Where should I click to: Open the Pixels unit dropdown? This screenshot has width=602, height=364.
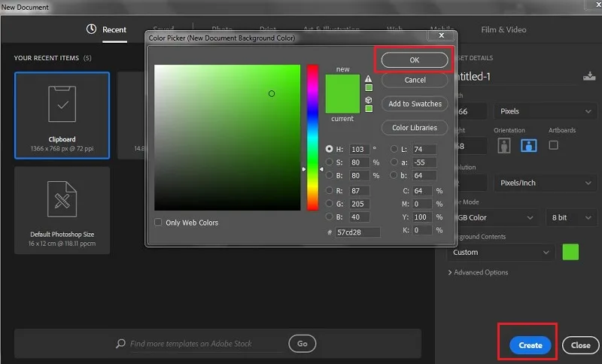click(545, 111)
